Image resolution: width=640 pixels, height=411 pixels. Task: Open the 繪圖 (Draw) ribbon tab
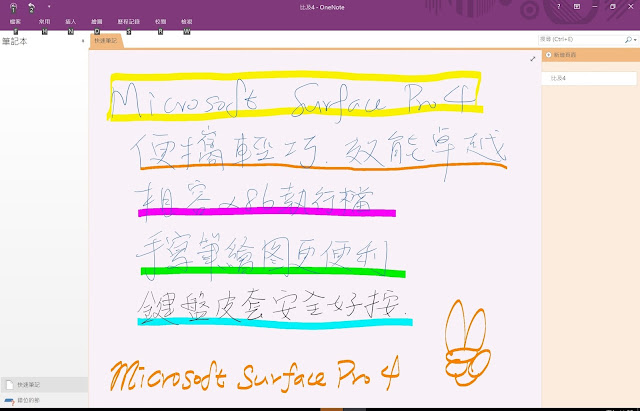97,22
